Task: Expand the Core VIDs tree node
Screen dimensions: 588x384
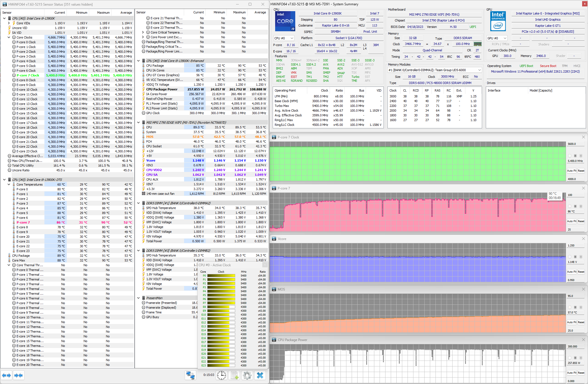Action: point(9,23)
